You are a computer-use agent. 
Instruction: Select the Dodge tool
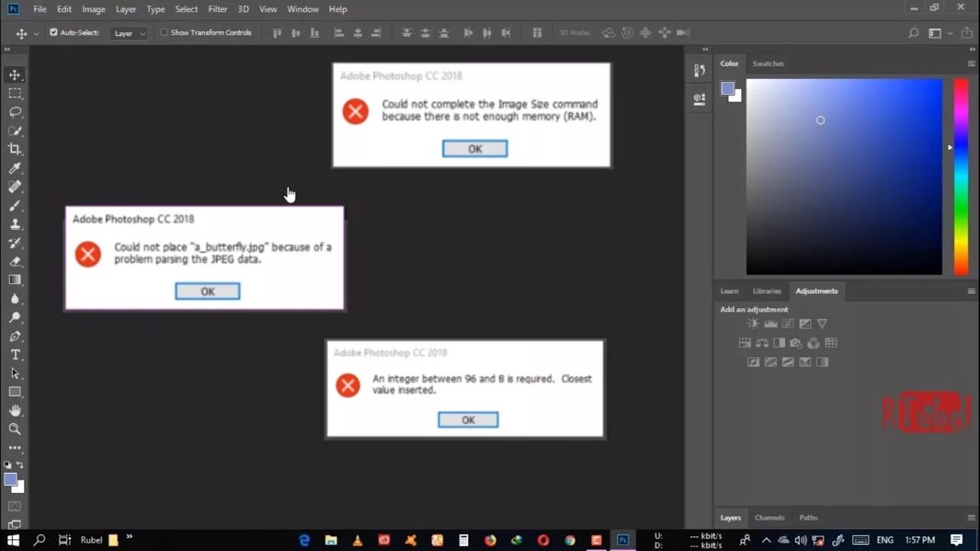coord(15,318)
